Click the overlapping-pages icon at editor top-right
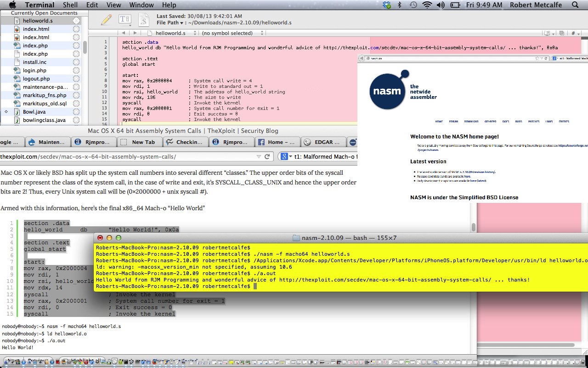 [561, 33]
